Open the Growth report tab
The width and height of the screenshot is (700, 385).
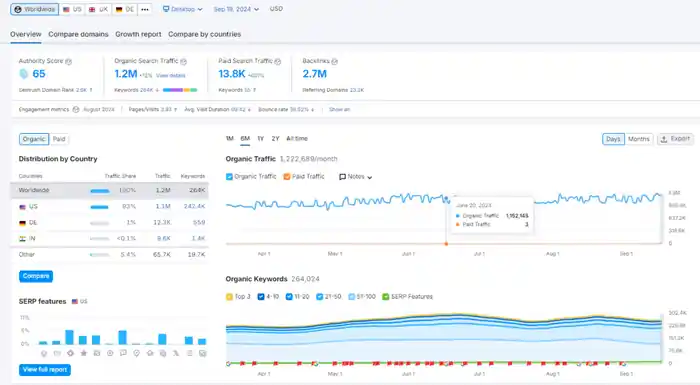(138, 34)
